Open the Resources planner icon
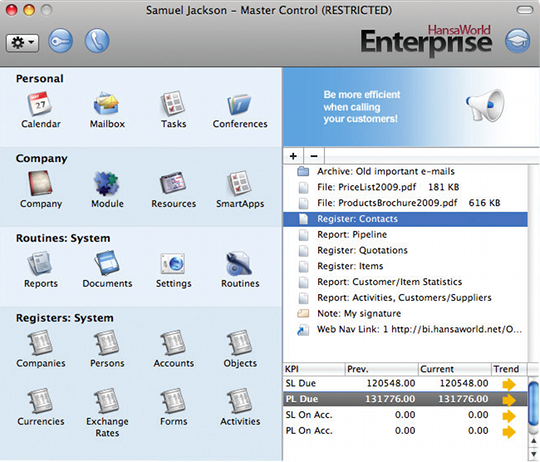Image resolution: width=540 pixels, height=462 pixels. tap(173, 183)
